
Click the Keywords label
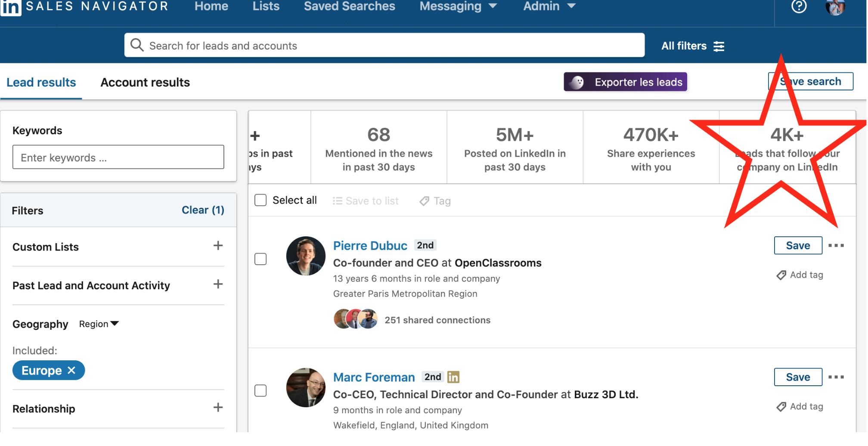pos(37,131)
